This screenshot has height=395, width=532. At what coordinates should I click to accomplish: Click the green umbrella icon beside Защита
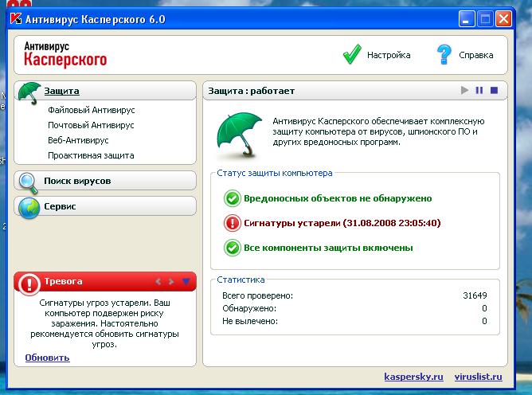pos(29,92)
